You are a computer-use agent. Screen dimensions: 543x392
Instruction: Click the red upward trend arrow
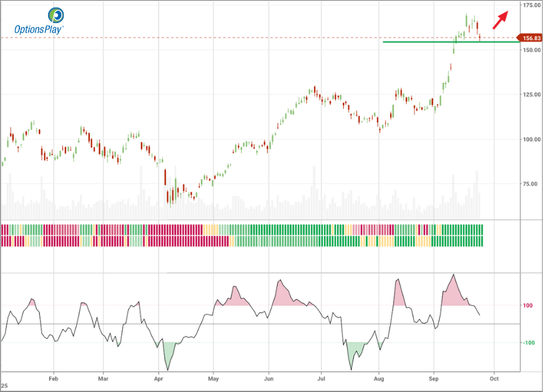pos(501,20)
